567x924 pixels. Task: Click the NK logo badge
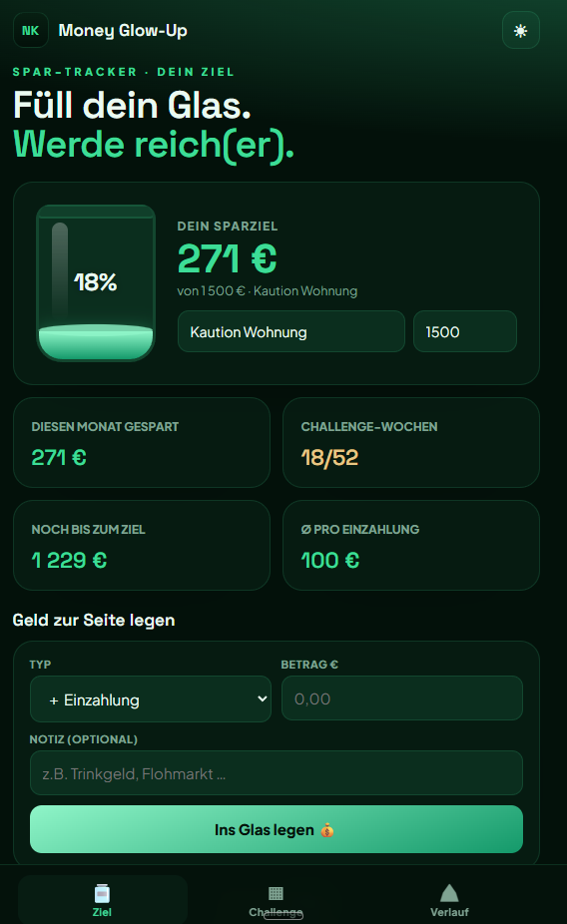(31, 30)
